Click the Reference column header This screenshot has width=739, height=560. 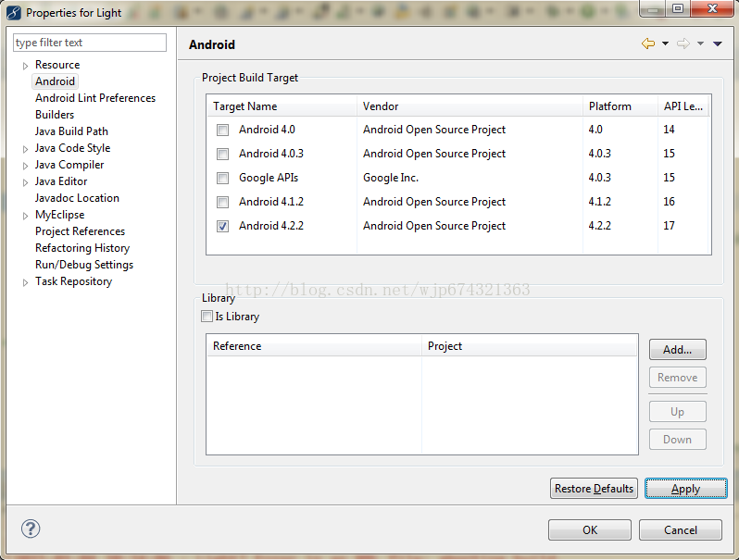pos(314,346)
